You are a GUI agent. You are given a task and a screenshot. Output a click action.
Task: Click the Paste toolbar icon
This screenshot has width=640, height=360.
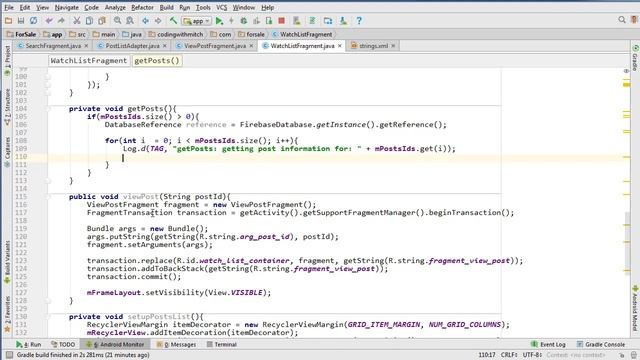(x=102, y=20)
